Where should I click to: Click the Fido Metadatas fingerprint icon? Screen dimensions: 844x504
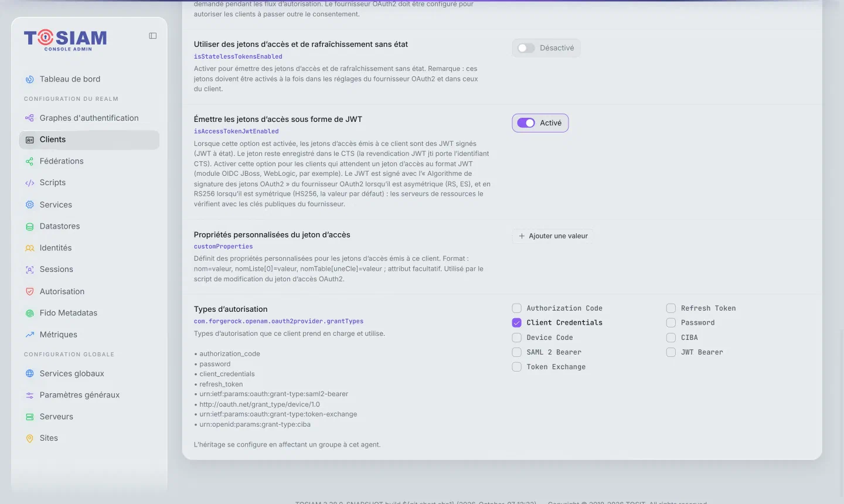pyautogui.click(x=30, y=313)
